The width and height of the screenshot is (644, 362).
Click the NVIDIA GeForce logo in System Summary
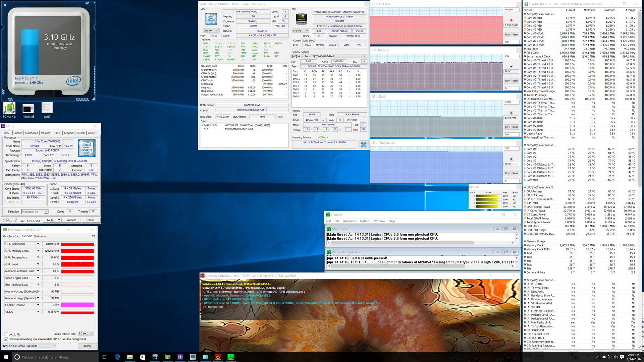[302, 19]
